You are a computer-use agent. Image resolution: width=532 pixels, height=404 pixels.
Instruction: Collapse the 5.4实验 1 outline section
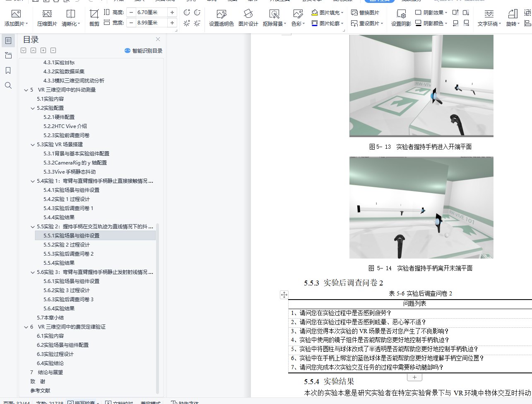coord(33,181)
